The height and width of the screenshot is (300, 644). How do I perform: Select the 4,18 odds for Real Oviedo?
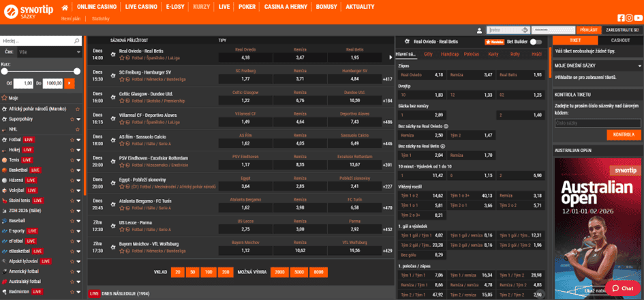tap(245, 57)
